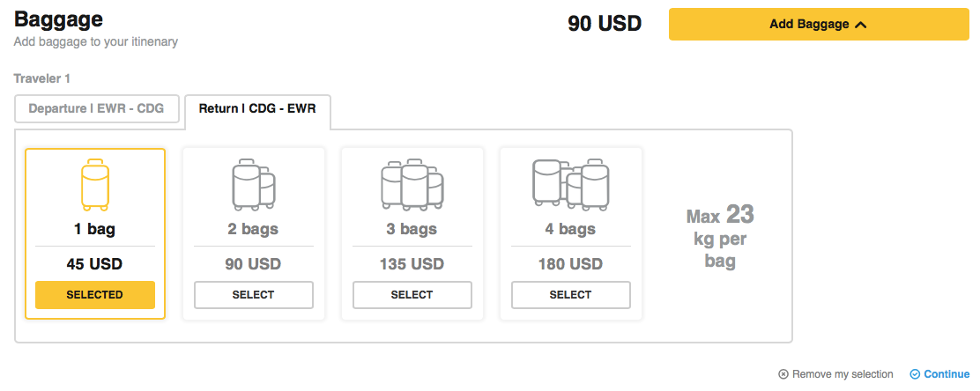Choose SELECT under 3 bags
980x391 pixels.
point(412,295)
